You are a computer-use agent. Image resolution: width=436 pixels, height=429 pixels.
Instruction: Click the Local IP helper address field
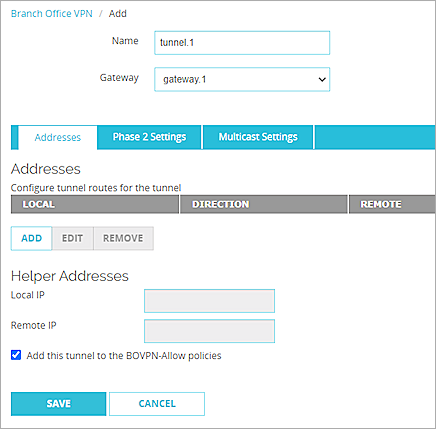[x=209, y=301]
